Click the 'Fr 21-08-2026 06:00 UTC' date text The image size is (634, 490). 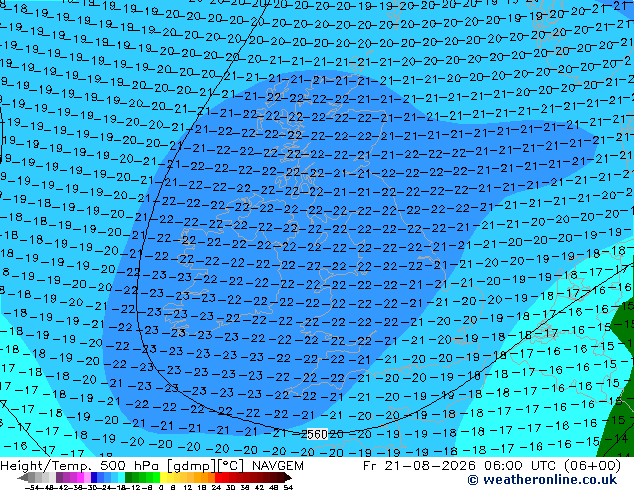461,466
